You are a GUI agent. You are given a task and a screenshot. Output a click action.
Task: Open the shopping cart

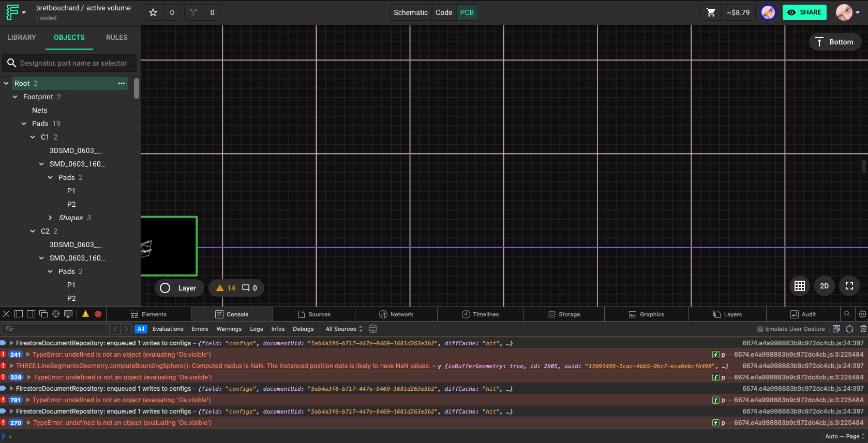(x=711, y=12)
